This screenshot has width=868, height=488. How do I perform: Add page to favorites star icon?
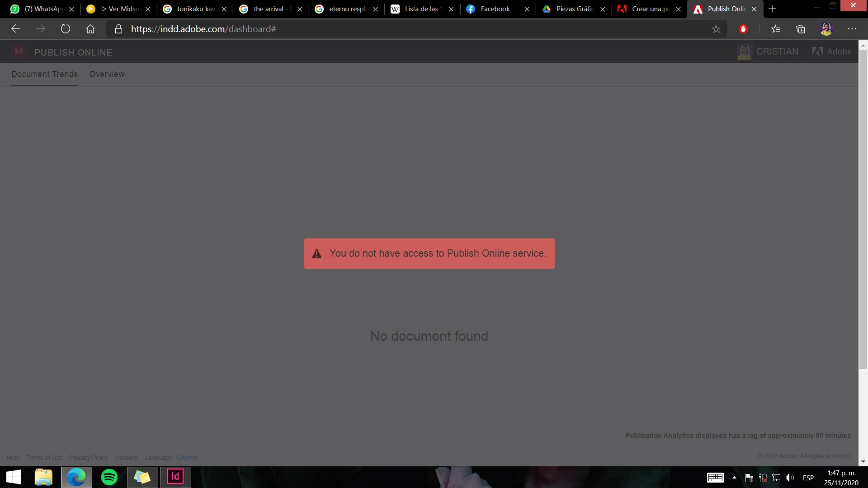pyautogui.click(x=716, y=29)
